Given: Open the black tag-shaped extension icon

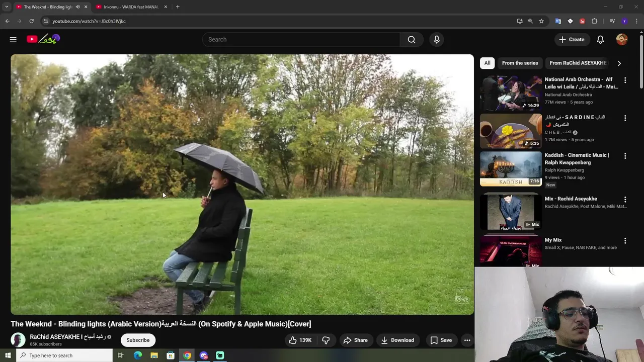Looking at the screenshot, I should (570, 21).
